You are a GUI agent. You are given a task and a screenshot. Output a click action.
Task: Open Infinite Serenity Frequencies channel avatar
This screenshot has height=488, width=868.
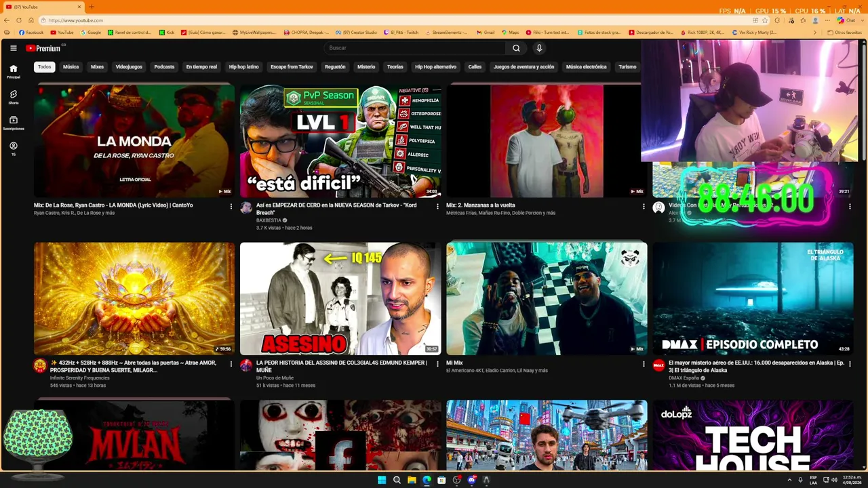click(x=40, y=365)
